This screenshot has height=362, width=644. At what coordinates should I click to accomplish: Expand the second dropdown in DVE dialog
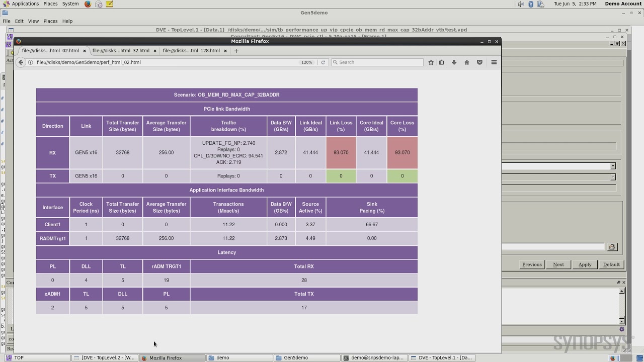click(612, 177)
